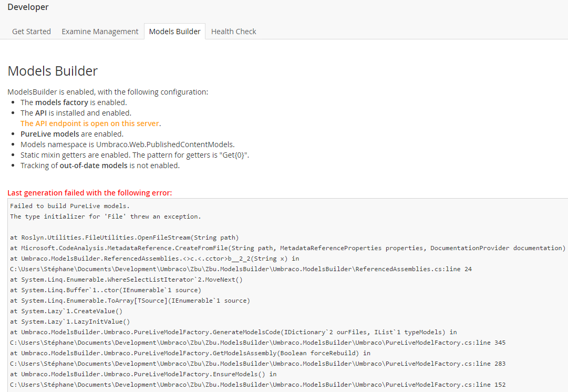The image size is (568, 392).
Task: Click 'Static mixin getters are enabled' line
Action: pyautogui.click(x=135, y=155)
